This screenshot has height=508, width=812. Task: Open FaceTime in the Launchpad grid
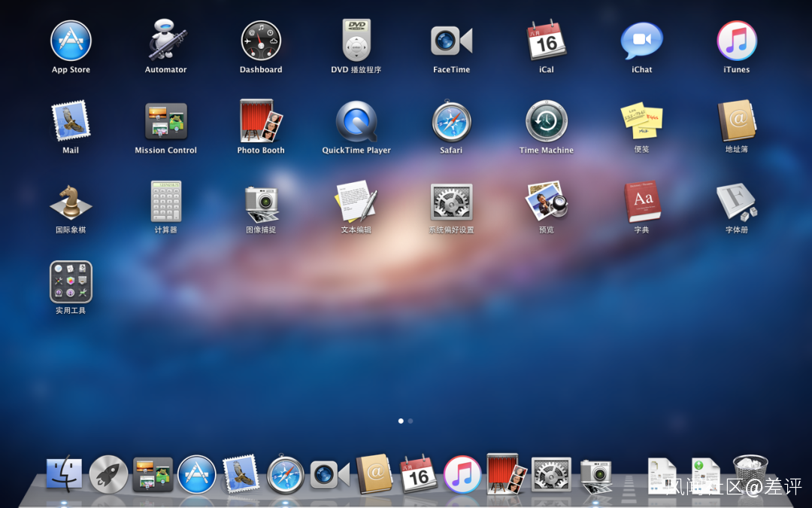[451, 41]
